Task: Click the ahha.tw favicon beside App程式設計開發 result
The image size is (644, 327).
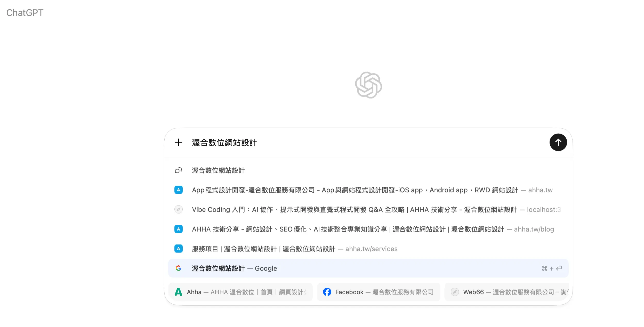Action: point(178,190)
